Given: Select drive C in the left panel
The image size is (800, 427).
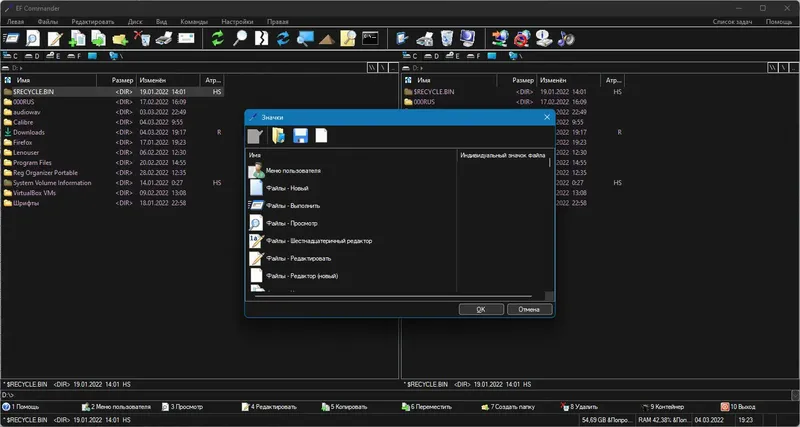Looking at the screenshot, I should [x=11, y=56].
